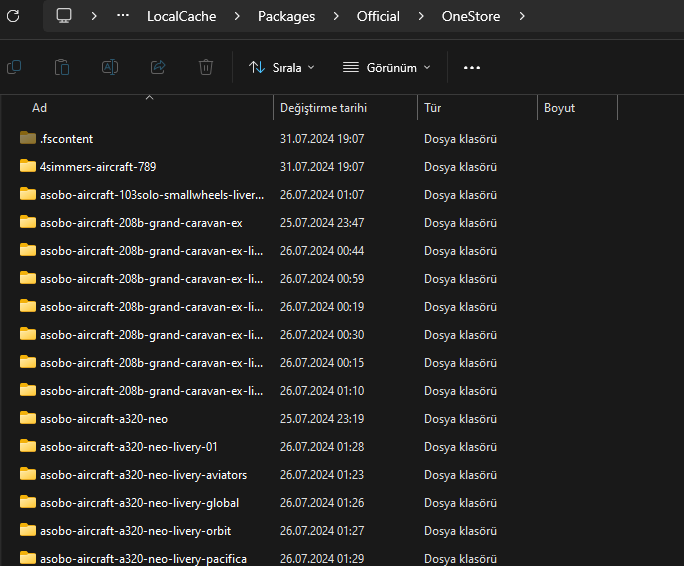Click the asobo-aircraft-a320-neo name text
The height and width of the screenshot is (566, 684).
pos(104,419)
